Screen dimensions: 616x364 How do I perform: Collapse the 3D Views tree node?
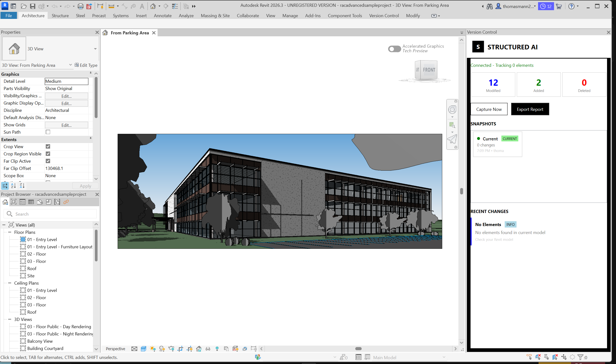click(10, 319)
